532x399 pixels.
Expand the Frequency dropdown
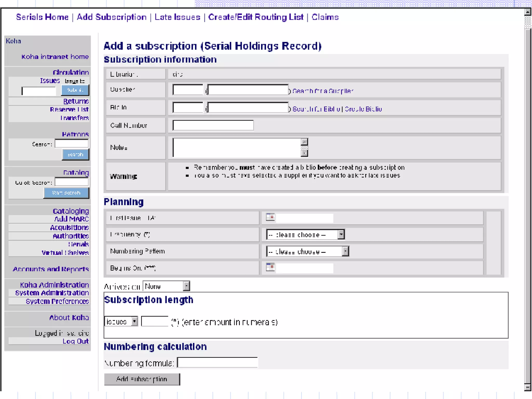(341, 235)
